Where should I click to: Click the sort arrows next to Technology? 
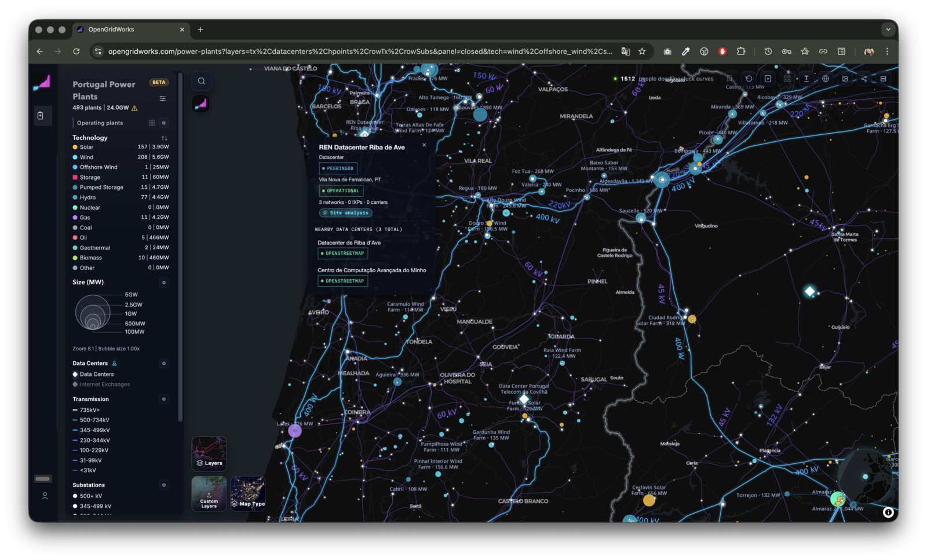tap(165, 138)
